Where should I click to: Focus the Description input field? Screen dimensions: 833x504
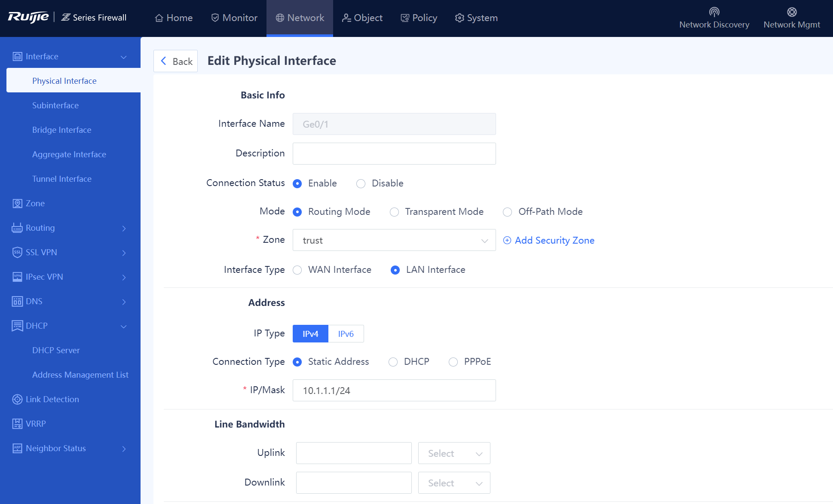394,153
